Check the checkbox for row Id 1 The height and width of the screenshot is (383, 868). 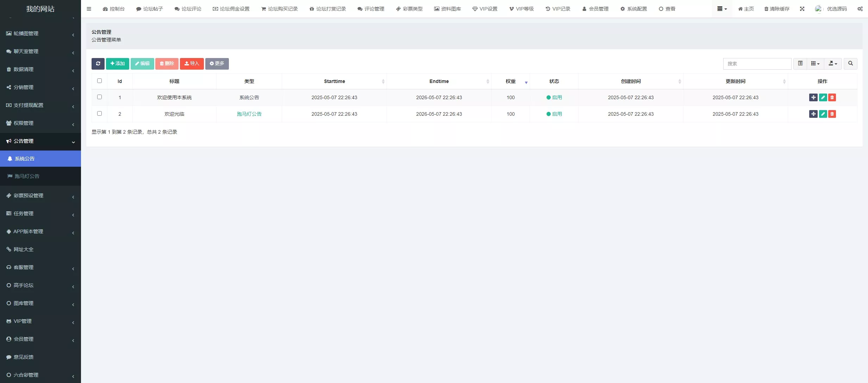coord(99,97)
